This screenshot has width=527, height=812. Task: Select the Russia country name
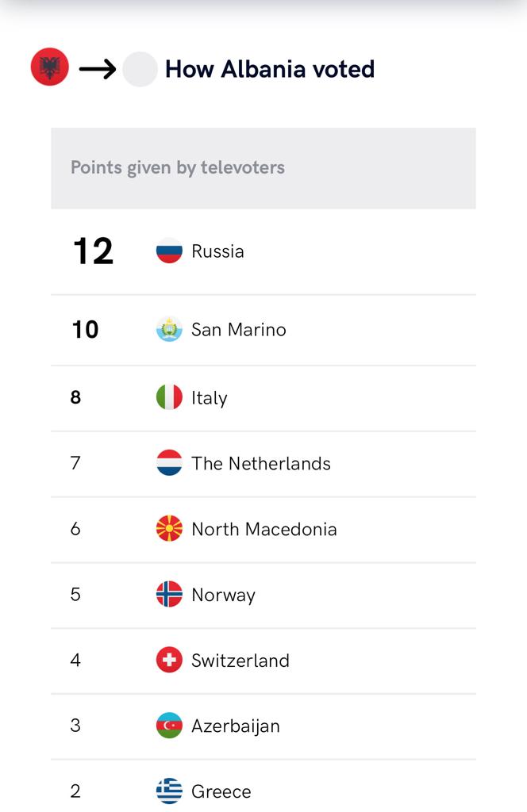point(217,251)
